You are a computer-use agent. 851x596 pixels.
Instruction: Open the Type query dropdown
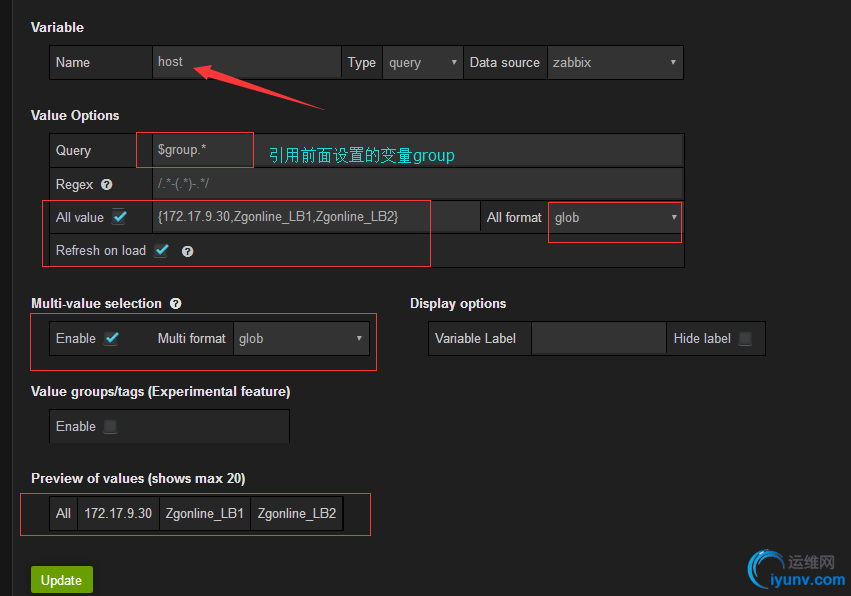point(423,62)
